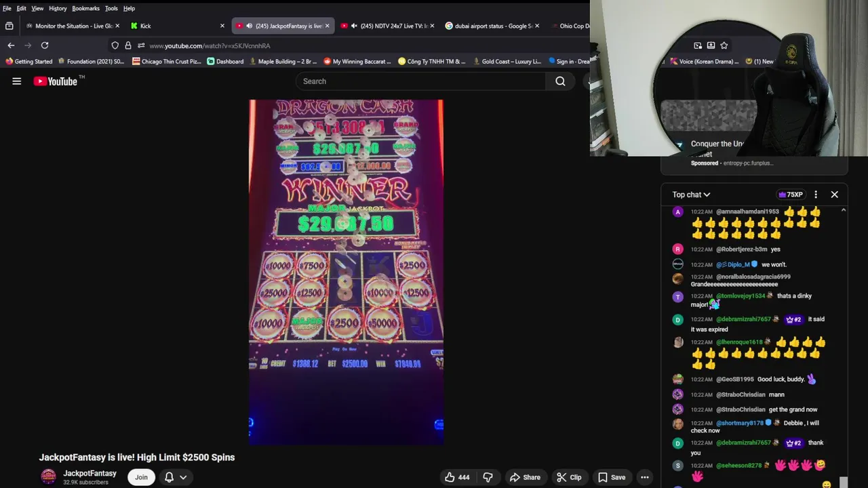Switch to dubai airport status Google tab

pos(492,26)
